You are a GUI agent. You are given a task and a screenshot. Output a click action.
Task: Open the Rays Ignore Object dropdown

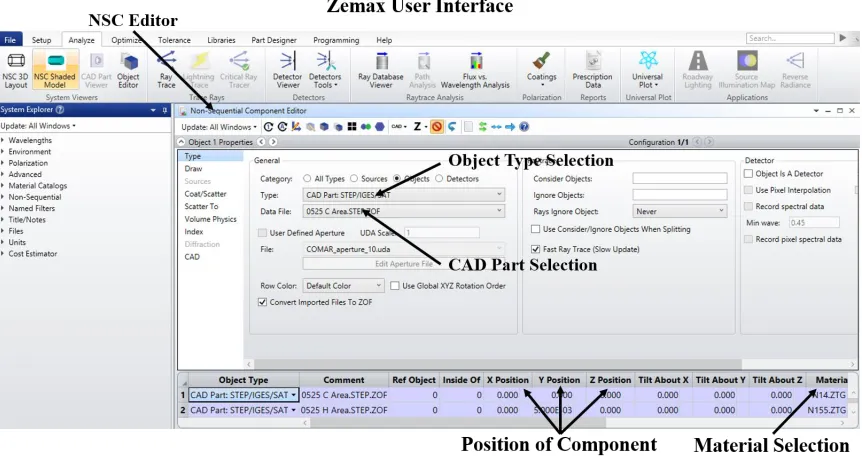click(679, 211)
